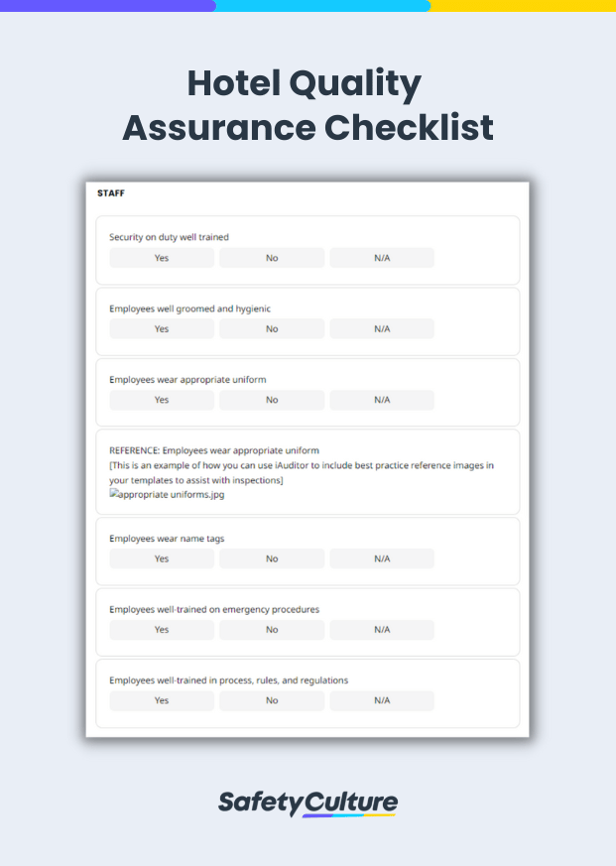
Task: Answer "Yes" to employees wear appropriate uniform
Action: pyautogui.click(x=161, y=400)
